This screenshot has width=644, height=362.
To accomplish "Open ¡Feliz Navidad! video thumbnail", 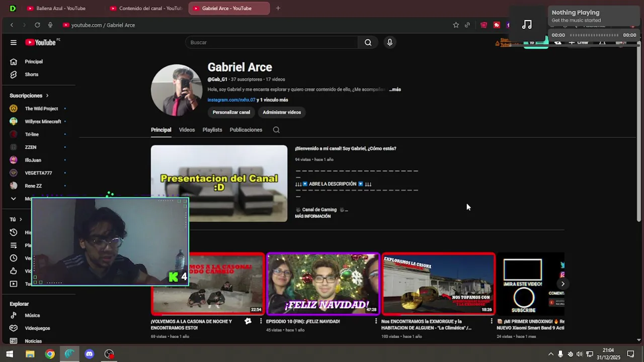I will pos(323,284).
